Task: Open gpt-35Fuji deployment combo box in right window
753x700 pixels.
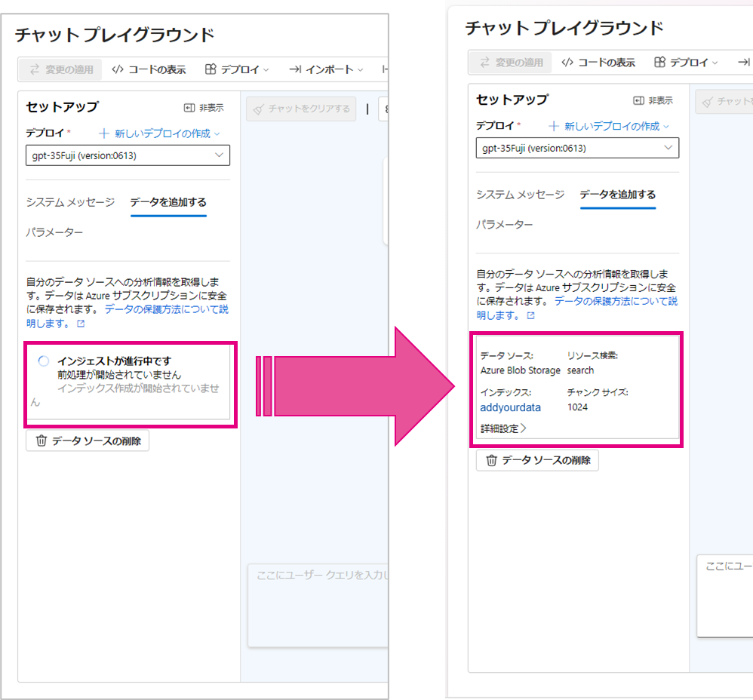Action: (x=577, y=148)
